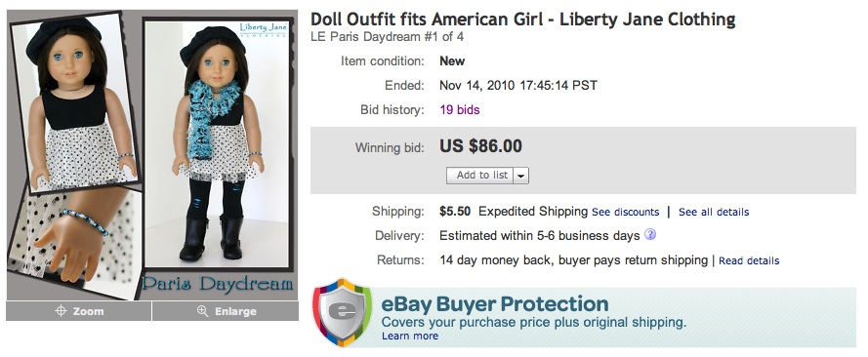
Task: Click the close-up doll portrait photo
Action: click(x=75, y=102)
